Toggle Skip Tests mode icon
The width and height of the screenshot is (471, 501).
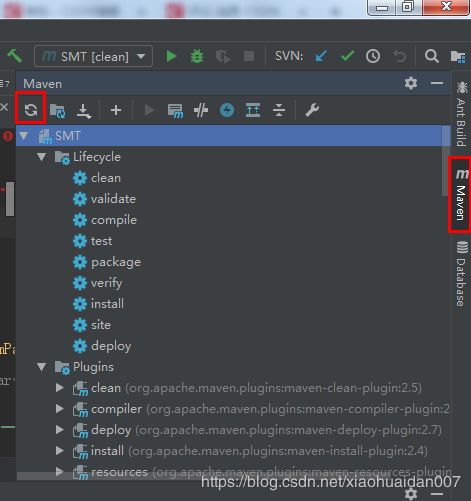201,110
